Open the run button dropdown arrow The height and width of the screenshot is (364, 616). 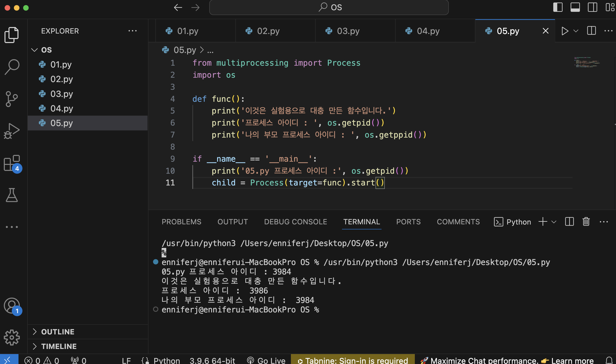[576, 31]
